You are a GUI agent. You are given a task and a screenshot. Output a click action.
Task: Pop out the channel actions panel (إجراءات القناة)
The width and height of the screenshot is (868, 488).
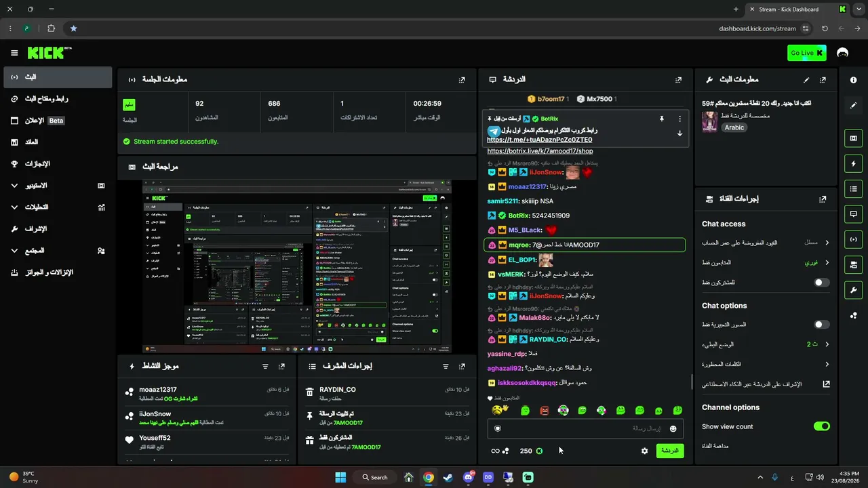click(x=823, y=199)
